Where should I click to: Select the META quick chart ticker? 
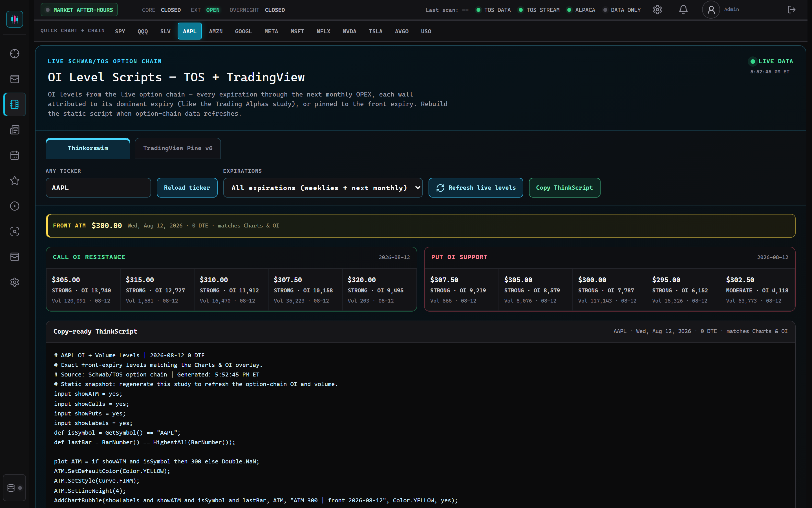tap(271, 31)
